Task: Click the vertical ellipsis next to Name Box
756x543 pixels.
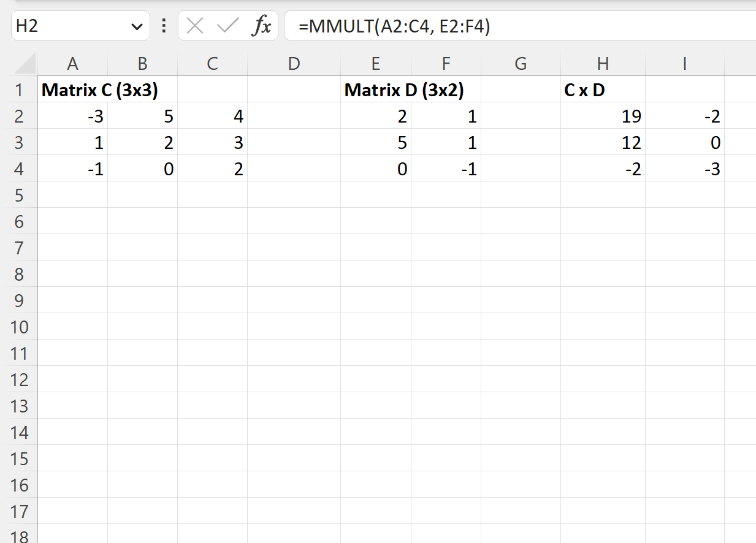Action: coord(163,26)
